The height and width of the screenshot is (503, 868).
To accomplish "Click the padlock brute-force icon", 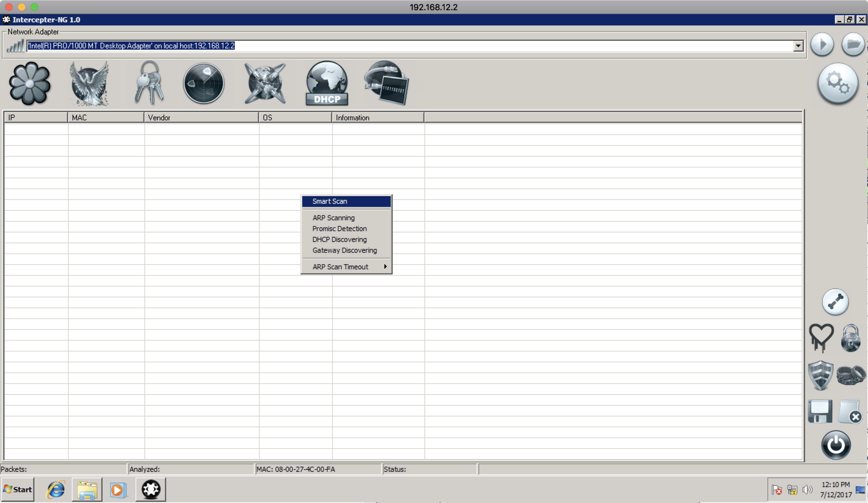I will coord(851,338).
